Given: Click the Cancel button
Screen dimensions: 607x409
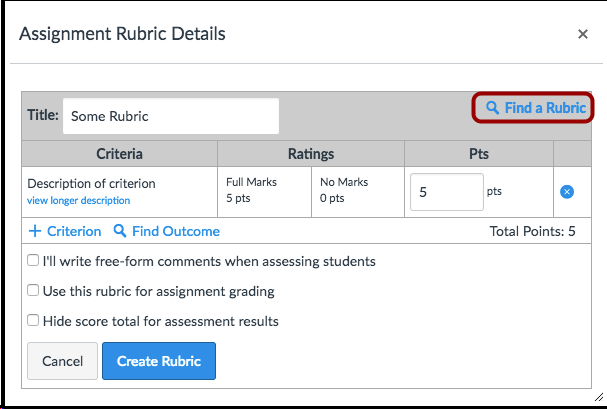Looking at the screenshot, I should pyautogui.click(x=62, y=361).
